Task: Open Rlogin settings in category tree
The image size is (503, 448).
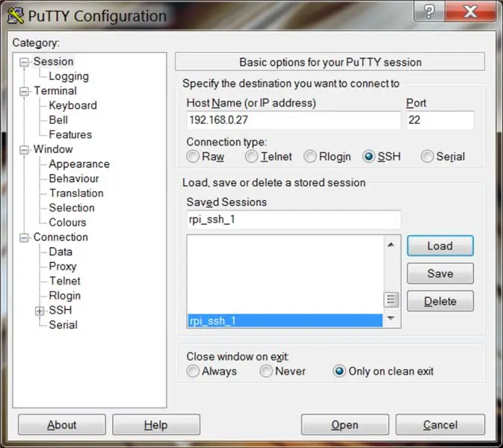Action: [65, 296]
